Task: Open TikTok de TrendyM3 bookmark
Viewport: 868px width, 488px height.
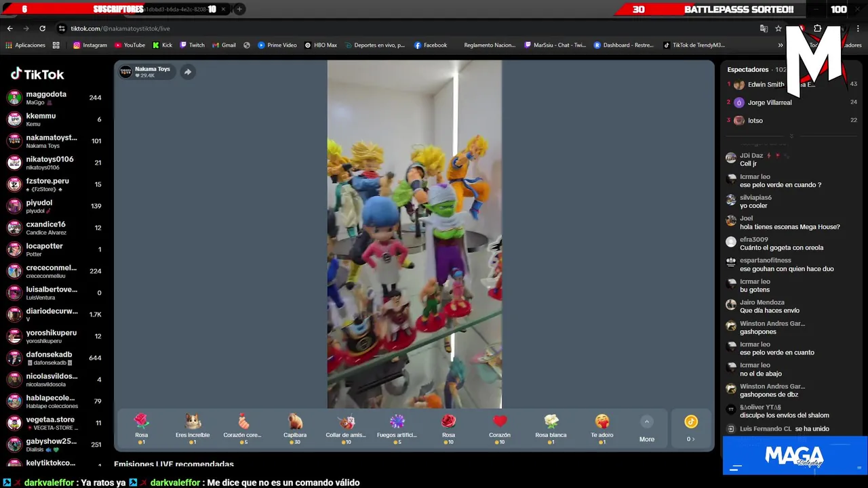Action: 694,45
